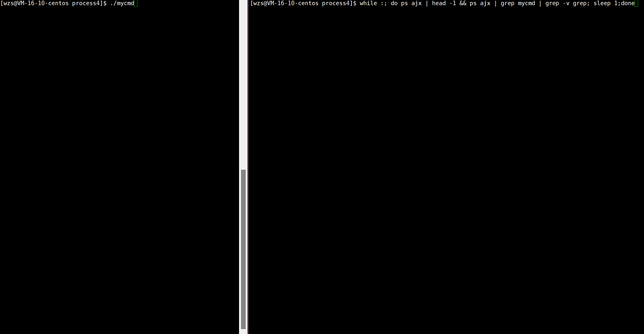644x334 pixels.
Task: Select the ps ajx command reference
Action: pyautogui.click(x=411, y=3)
